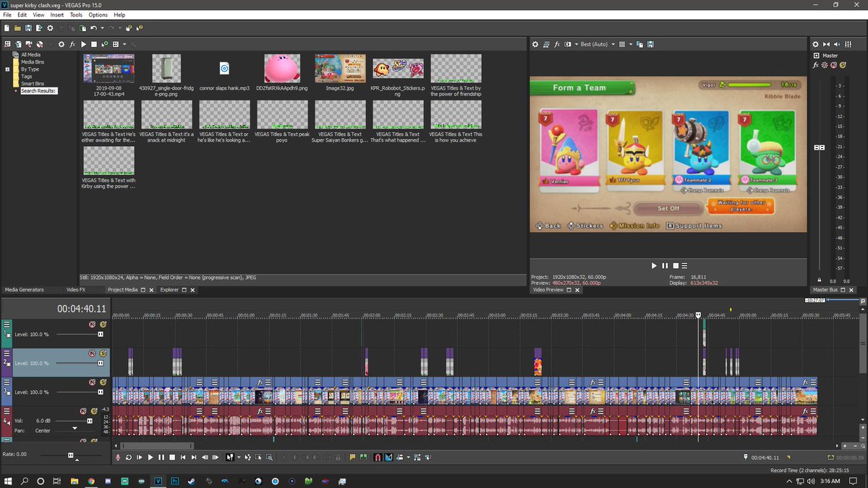Open Master FX button
This screenshot has height=488, width=868.
[x=815, y=65]
